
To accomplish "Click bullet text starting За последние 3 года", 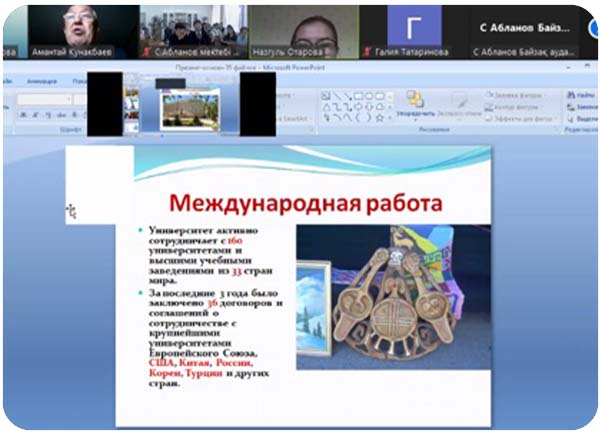I will click(x=215, y=338).
